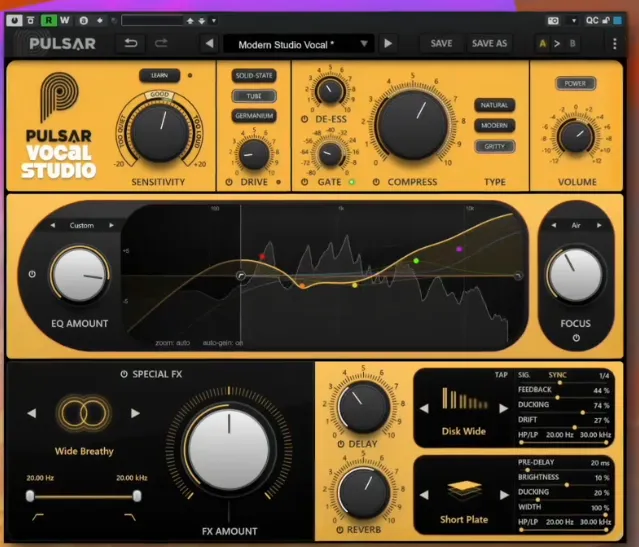Select the GRITTY compressor type
The height and width of the screenshot is (547, 639).
[494, 146]
